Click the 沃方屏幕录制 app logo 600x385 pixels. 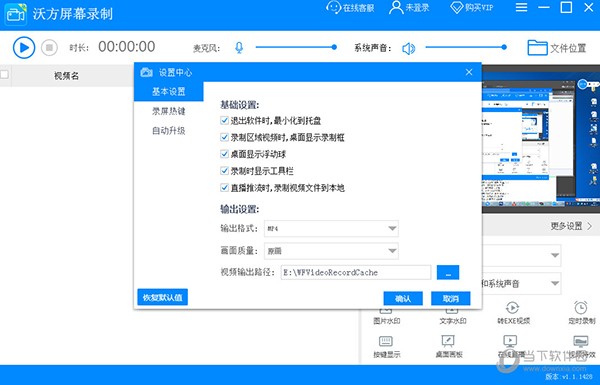coord(15,14)
